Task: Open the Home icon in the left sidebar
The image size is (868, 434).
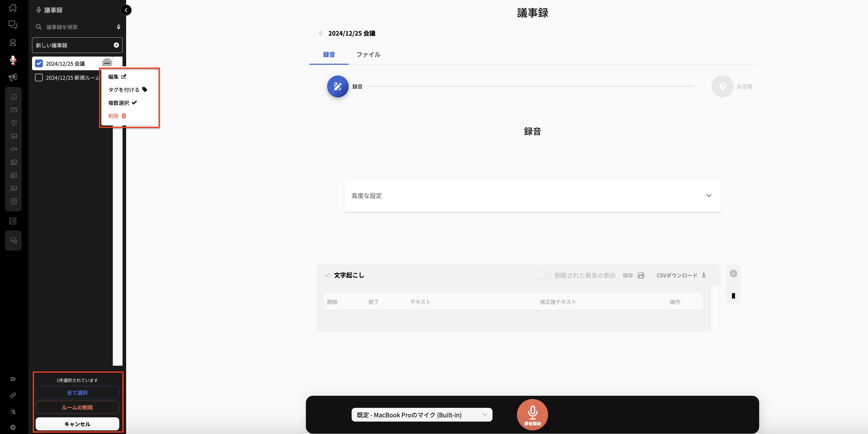Action: point(13,8)
